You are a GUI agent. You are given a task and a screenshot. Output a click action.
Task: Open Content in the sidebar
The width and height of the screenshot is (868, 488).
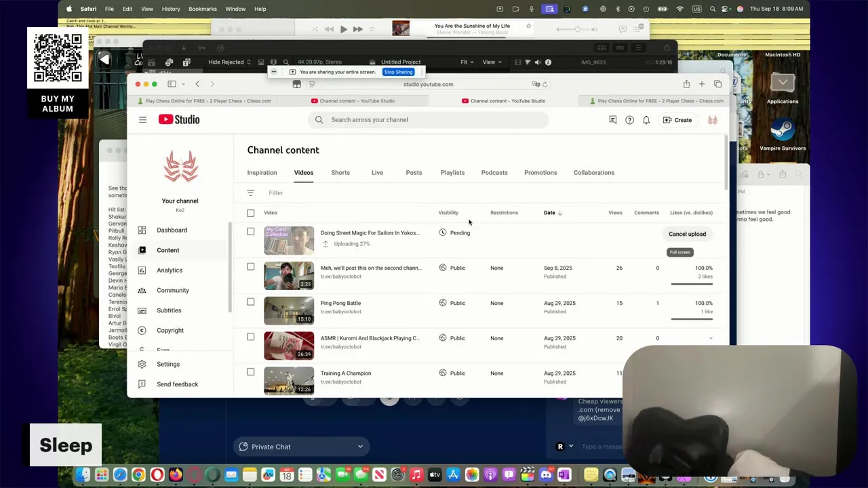(x=180, y=250)
